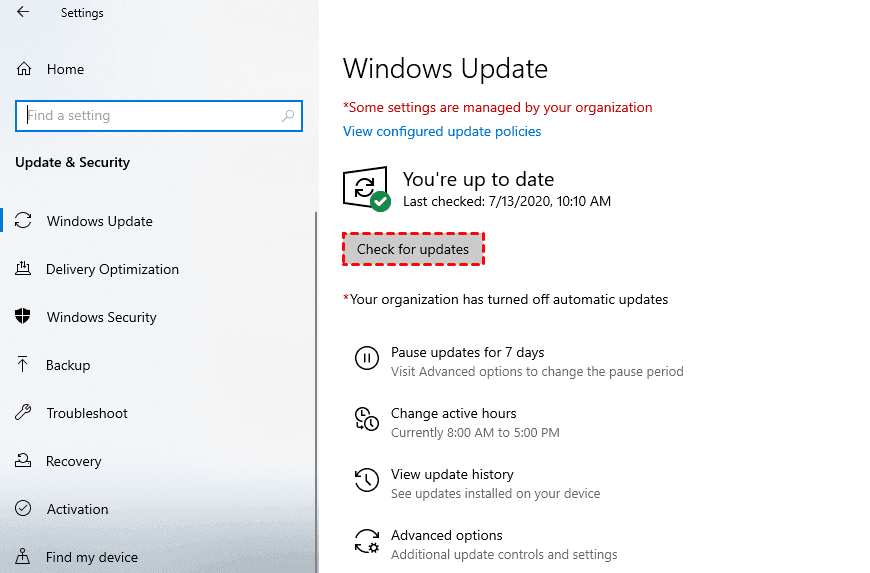Click the pause updates icon

point(367,358)
